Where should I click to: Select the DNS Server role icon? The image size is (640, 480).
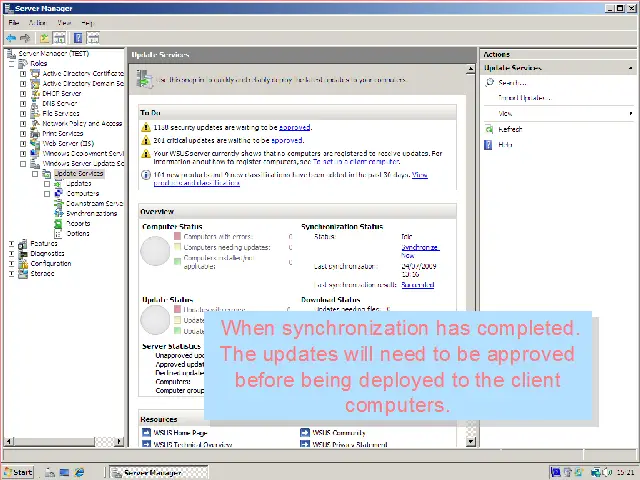pyautogui.click(x=35, y=104)
